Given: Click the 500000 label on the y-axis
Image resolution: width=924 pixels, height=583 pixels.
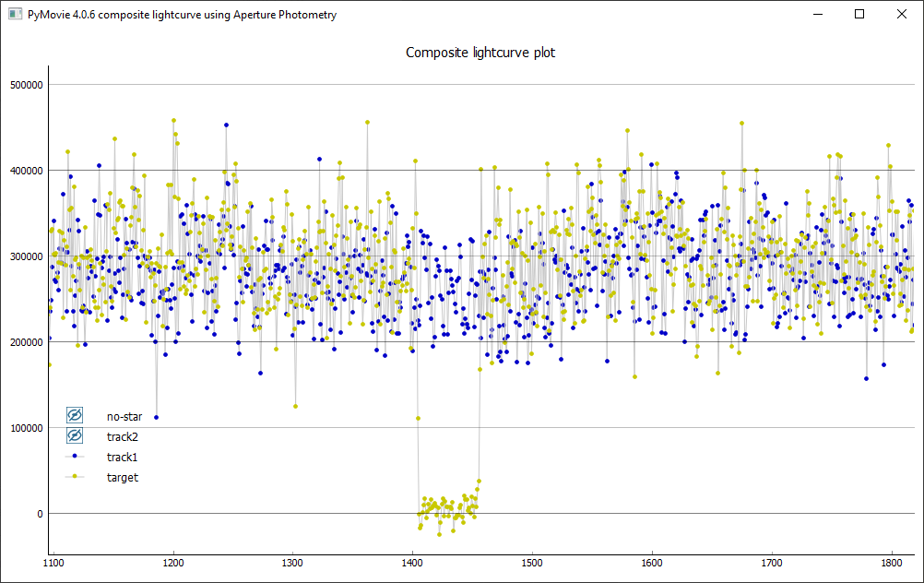Looking at the screenshot, I should (x=25, y=85).
